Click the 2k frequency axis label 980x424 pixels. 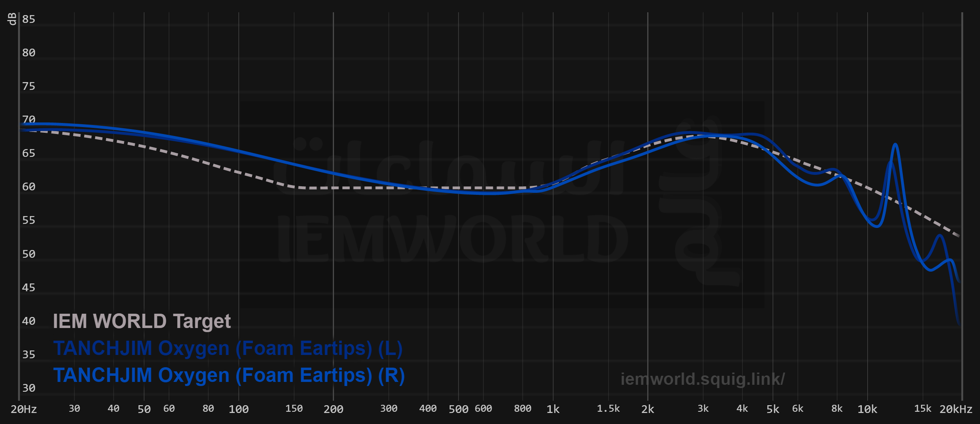click(x=648, y=409)
